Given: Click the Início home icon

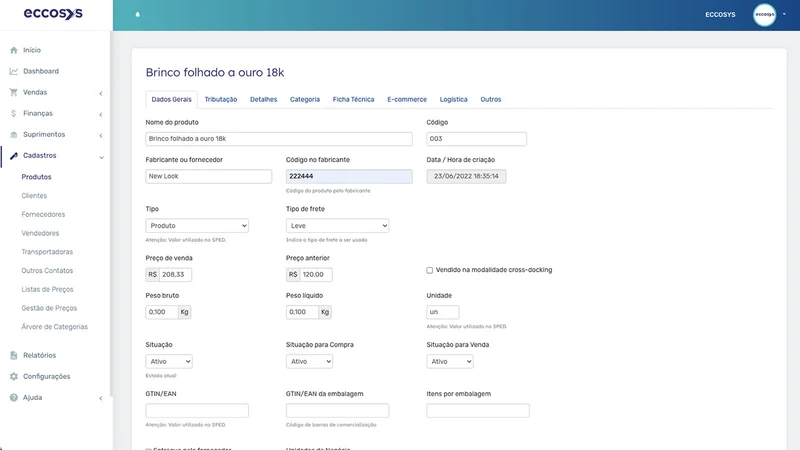Looking at the screenshot, I should (14, 50).
